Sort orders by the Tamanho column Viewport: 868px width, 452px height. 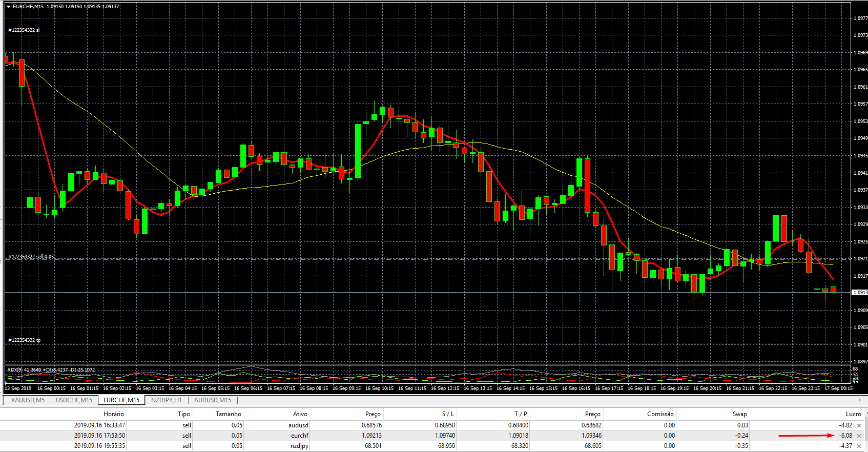pos(229,414)
